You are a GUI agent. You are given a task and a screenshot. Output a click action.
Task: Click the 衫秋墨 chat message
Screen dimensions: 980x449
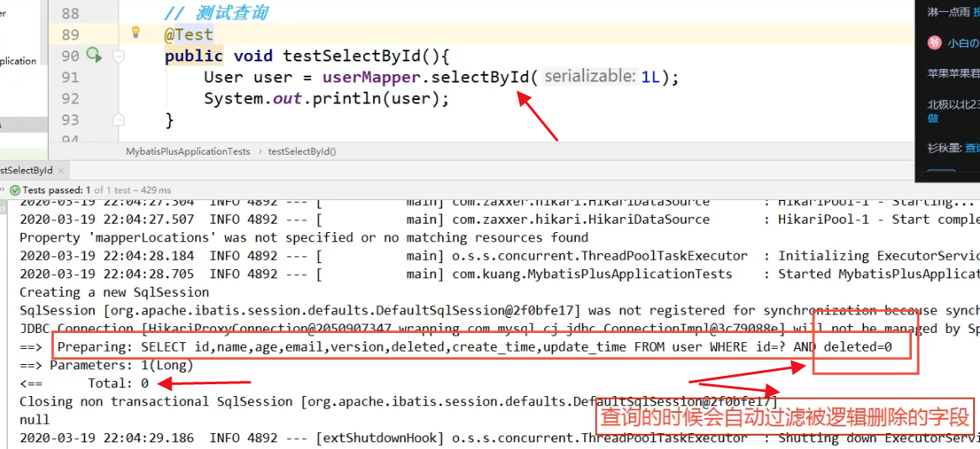tap(953, 148)
